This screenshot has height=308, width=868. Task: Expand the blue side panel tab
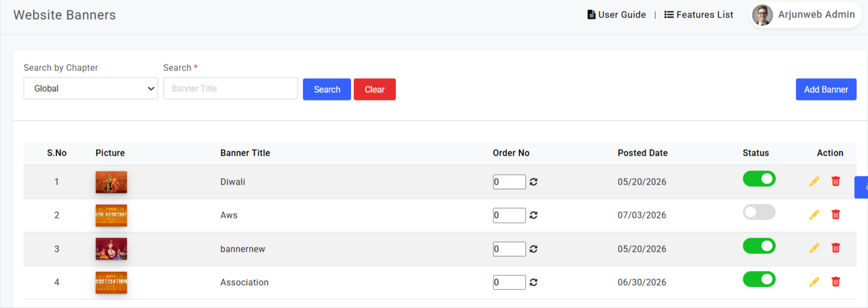click(x=861, y=187)
